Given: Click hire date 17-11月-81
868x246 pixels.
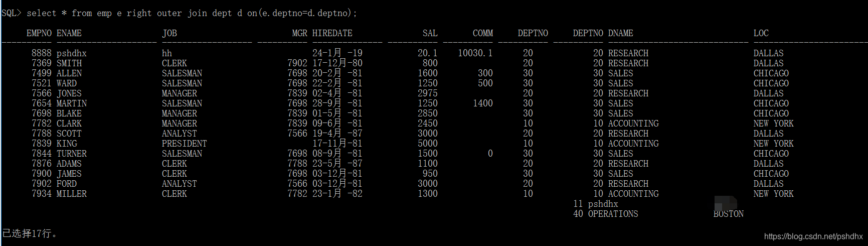Looking at the screenshot, I should (x=337, y=144).
